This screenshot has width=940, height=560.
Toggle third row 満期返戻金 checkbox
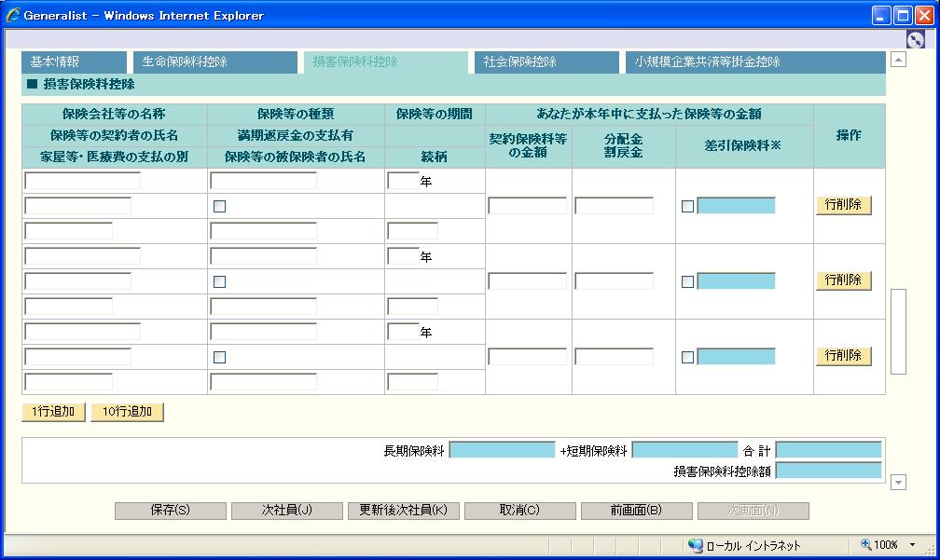click(219, 357)
